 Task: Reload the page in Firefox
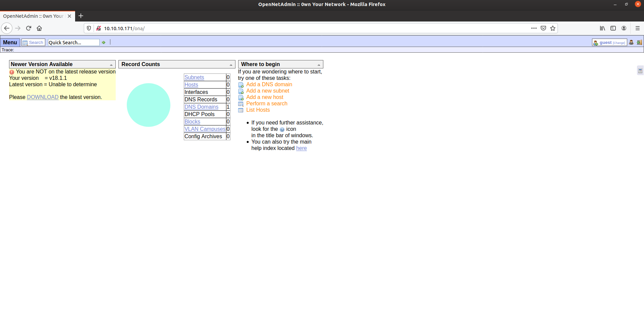pos(29,28)
